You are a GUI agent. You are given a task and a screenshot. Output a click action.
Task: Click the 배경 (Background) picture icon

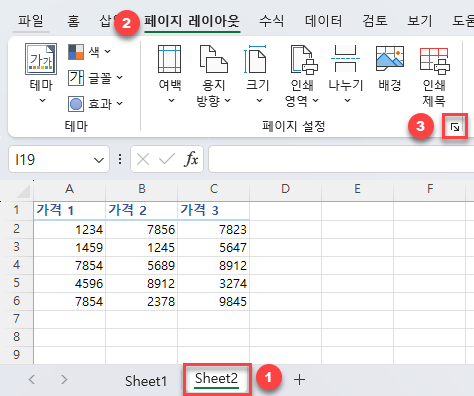click(x=390, y=59)
